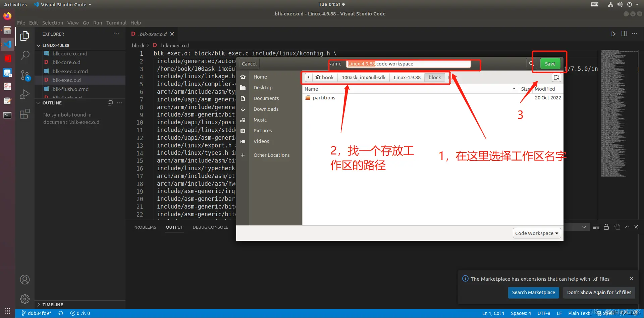Open Explorer panel Views and More Actions
Screen dimensions: 644x318
coord(116,34)
